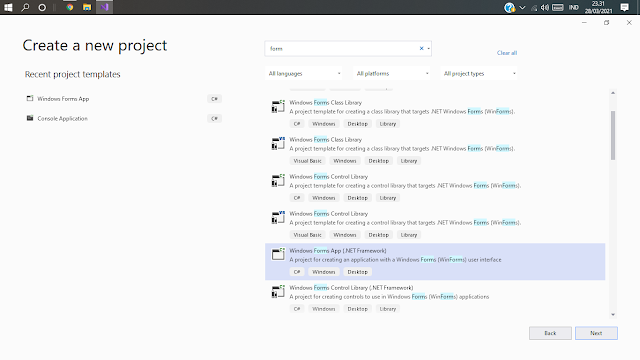Viewport: 640px width, 360px height.
Task: Open the All languages dropdown
Action: coord(304,73)
